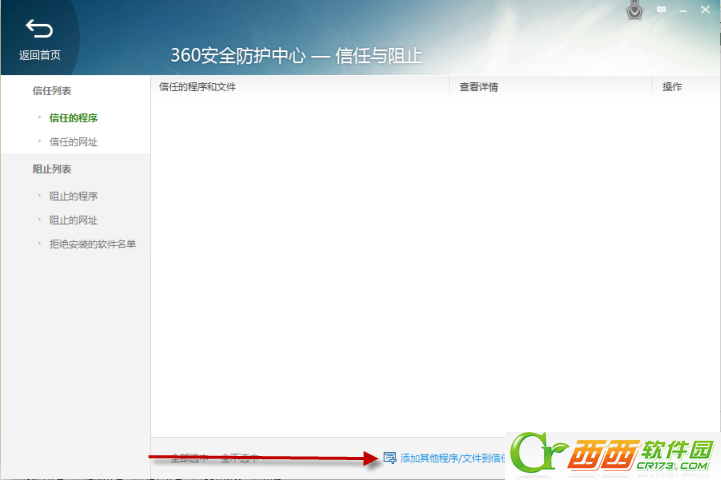721x480 pixels.
Task: Open 阻止的网址 list
Action: coord(73,220)
